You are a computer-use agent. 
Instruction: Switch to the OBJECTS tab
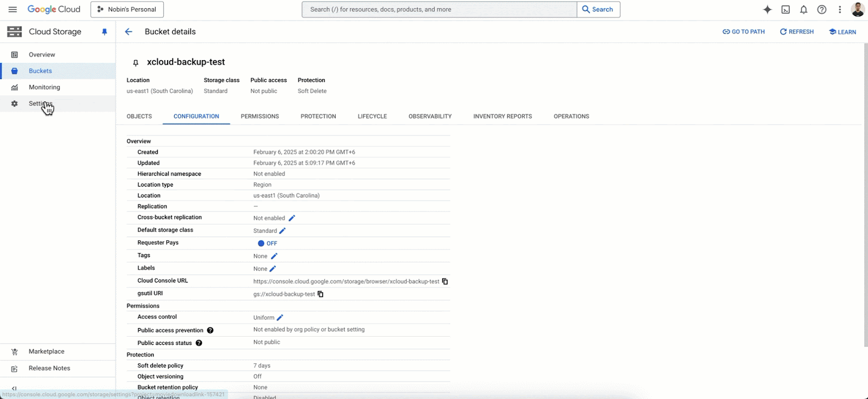(x=139, y=116)
